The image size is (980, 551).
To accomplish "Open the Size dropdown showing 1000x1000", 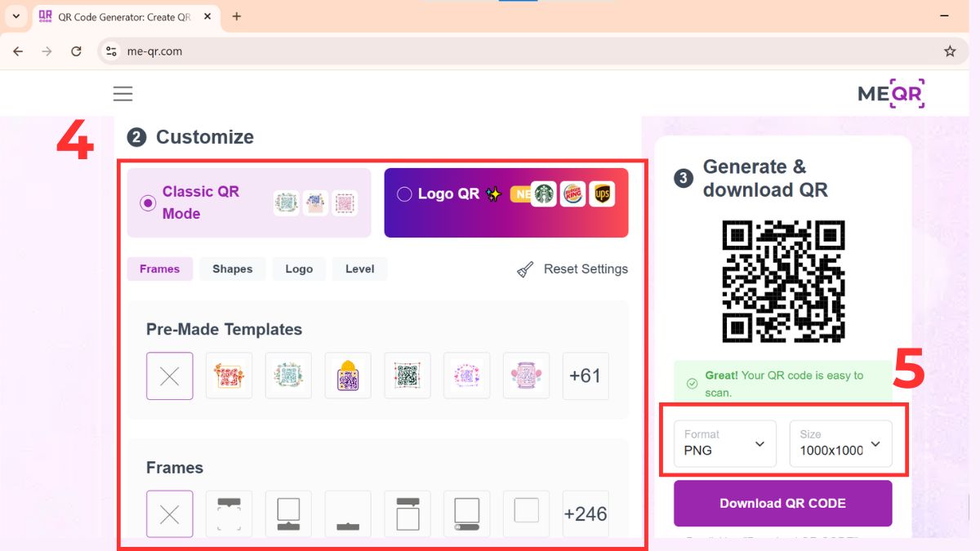I will point(840,443).
